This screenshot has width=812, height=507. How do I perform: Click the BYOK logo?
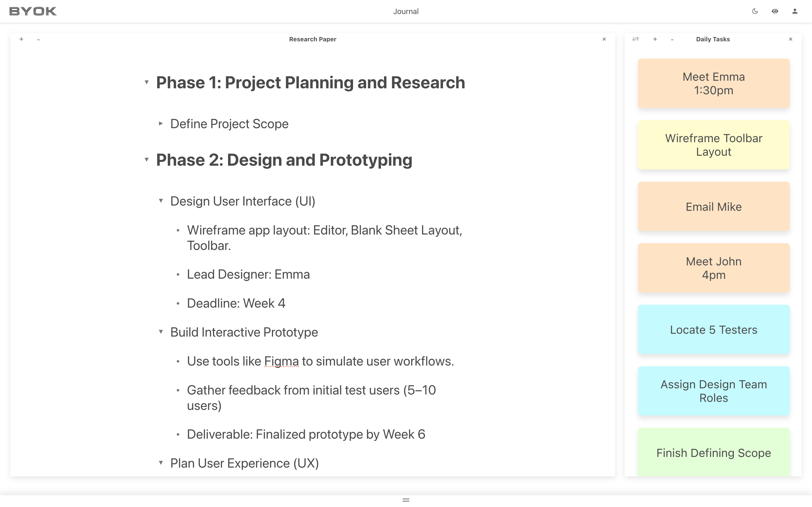(x=33, y=11)
